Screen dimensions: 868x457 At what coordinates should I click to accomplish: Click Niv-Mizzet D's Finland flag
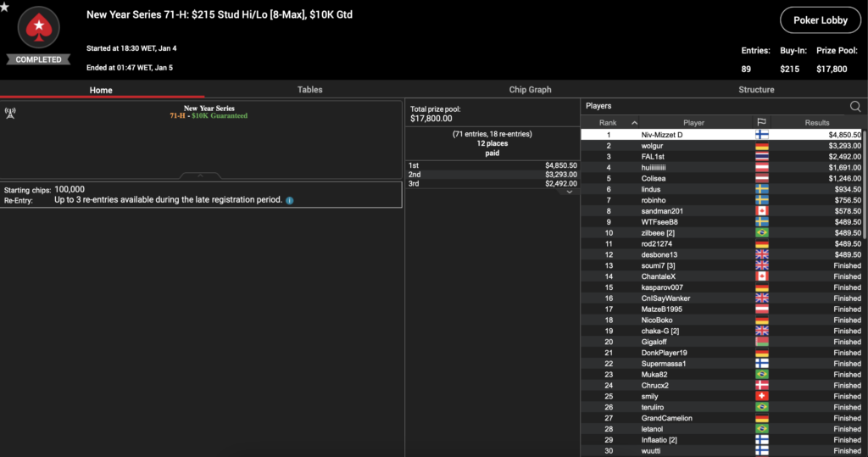[x=761, y=135]
